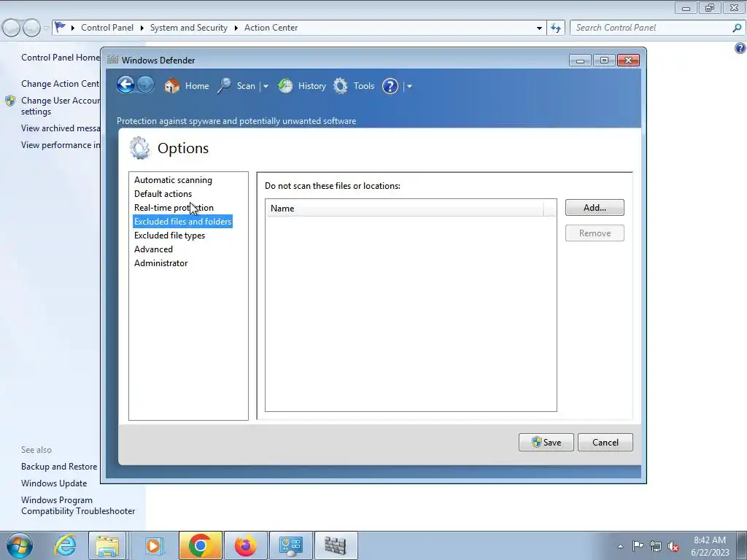
Task: Save the Defender options
Action: (x=546, y=443)
